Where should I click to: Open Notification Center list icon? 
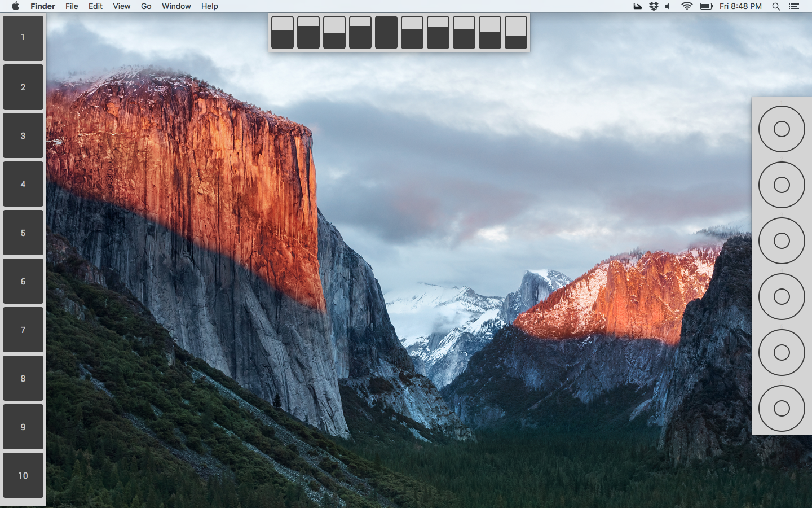click(x=793, y=6)
